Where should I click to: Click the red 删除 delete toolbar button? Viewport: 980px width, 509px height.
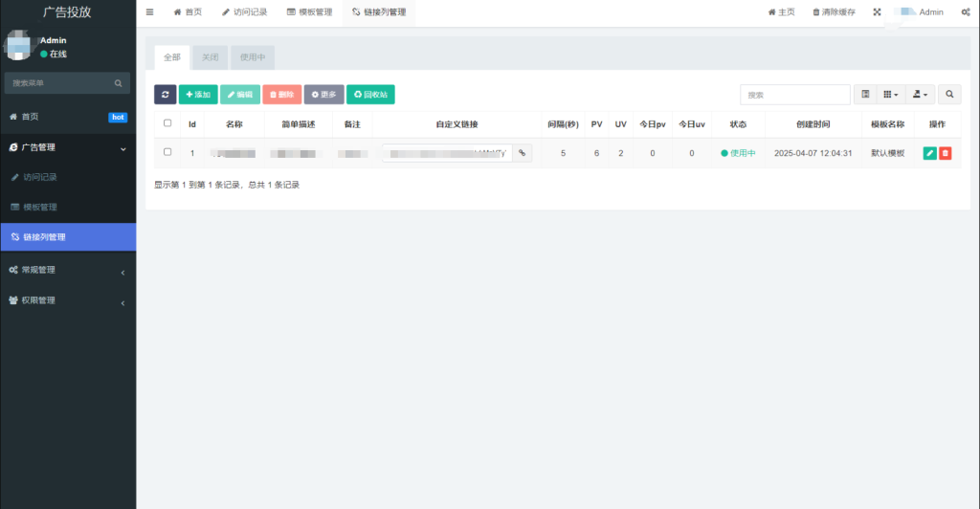coord(282,95)
